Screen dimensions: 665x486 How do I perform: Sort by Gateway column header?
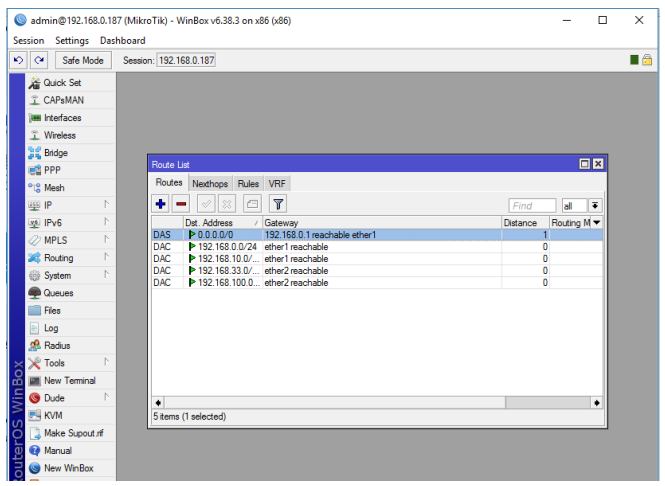coord(382,223)
